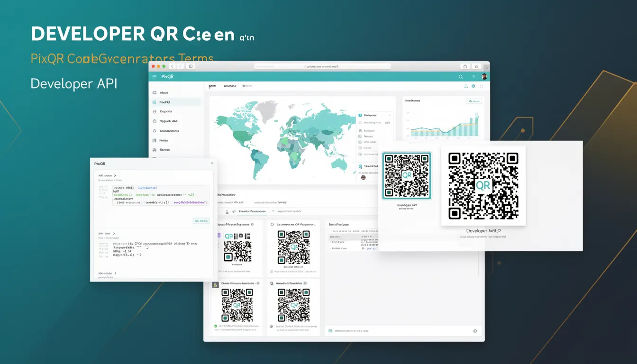Click the teal icon at the bottom of the map dropdown
Viewport: 637px width, 364px height.
361,167
